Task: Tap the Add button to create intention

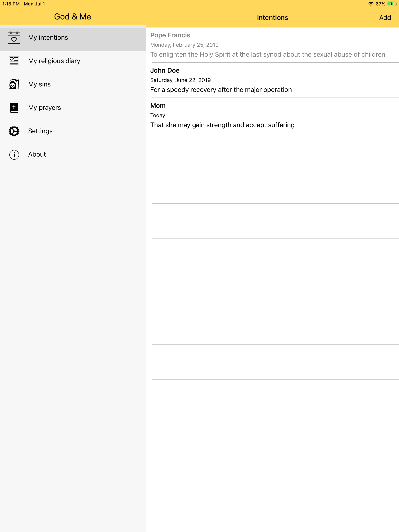Action: click(x=385, y=18)
